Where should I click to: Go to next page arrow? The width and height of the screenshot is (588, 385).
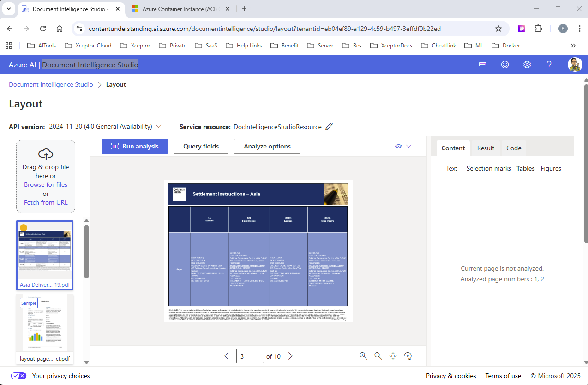[290, 356]
